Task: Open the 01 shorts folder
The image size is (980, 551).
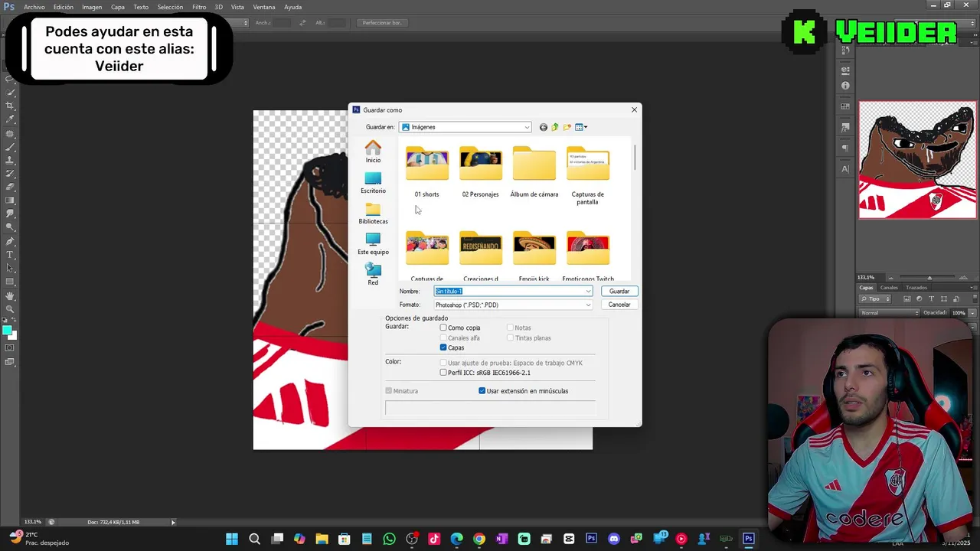Action: click(x=426, y=172)
